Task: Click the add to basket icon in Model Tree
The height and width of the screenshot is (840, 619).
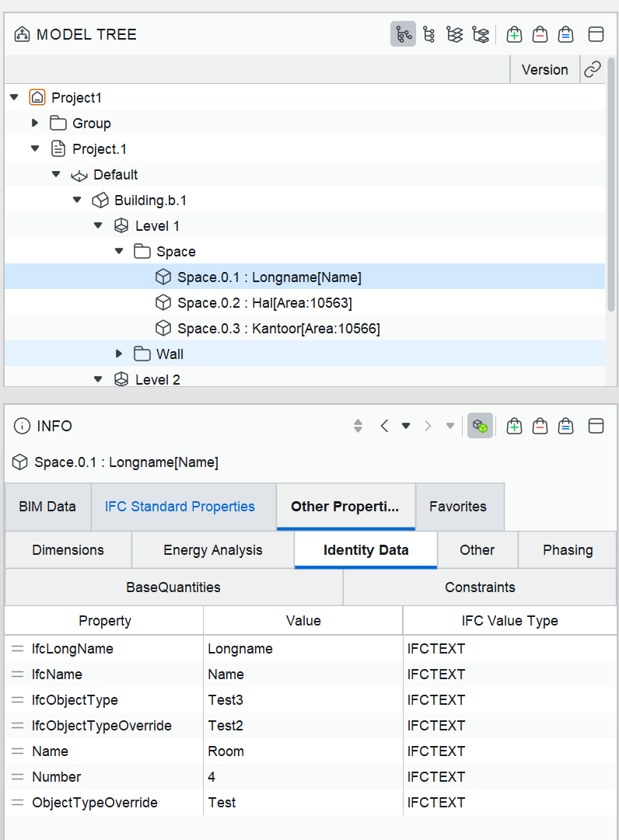Action: 514,35
